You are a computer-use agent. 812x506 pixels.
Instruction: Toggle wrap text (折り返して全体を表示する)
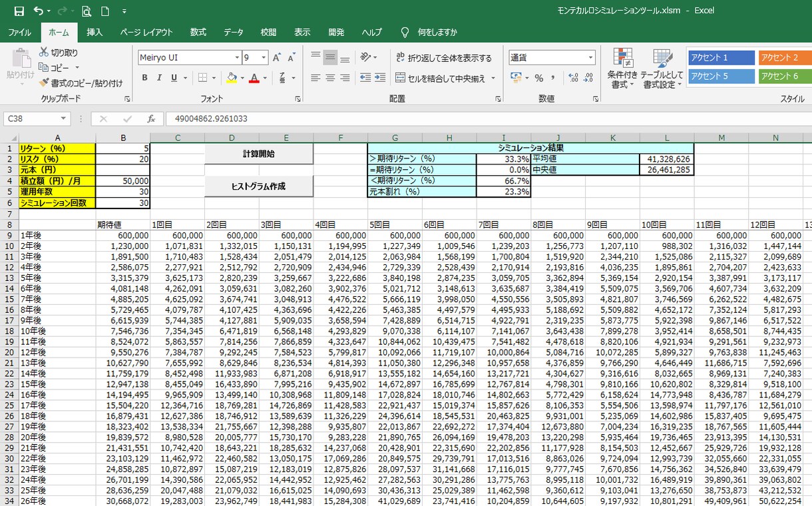point(443,58)
